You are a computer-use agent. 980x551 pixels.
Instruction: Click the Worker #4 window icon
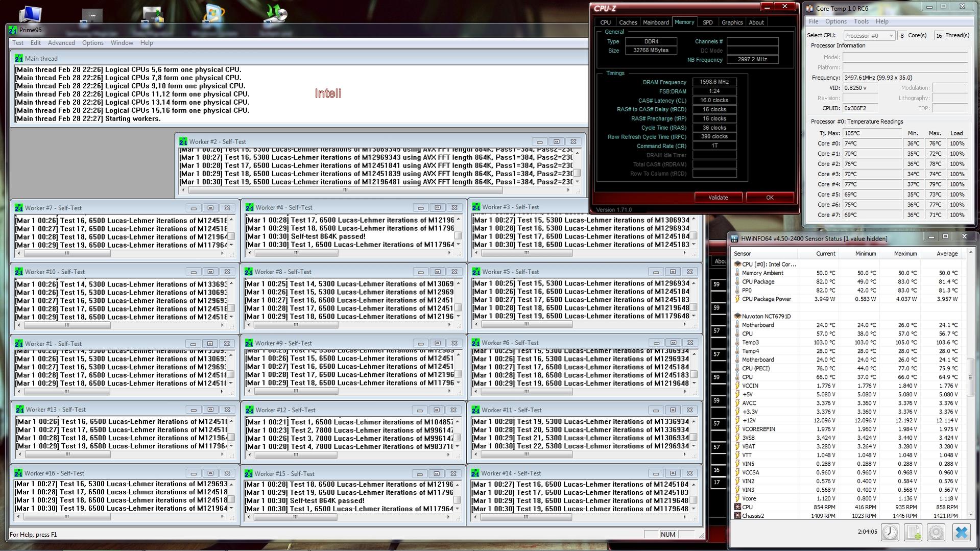249,207
